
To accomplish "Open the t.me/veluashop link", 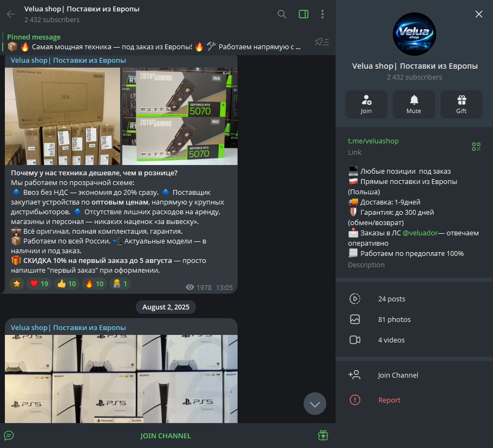I will pyautogui.click(x=373, y=141).
